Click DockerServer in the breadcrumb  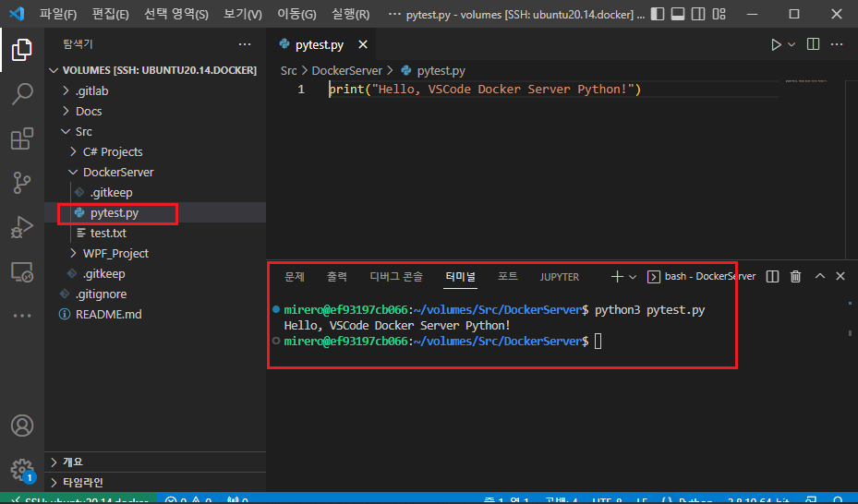tap(347, 70)
